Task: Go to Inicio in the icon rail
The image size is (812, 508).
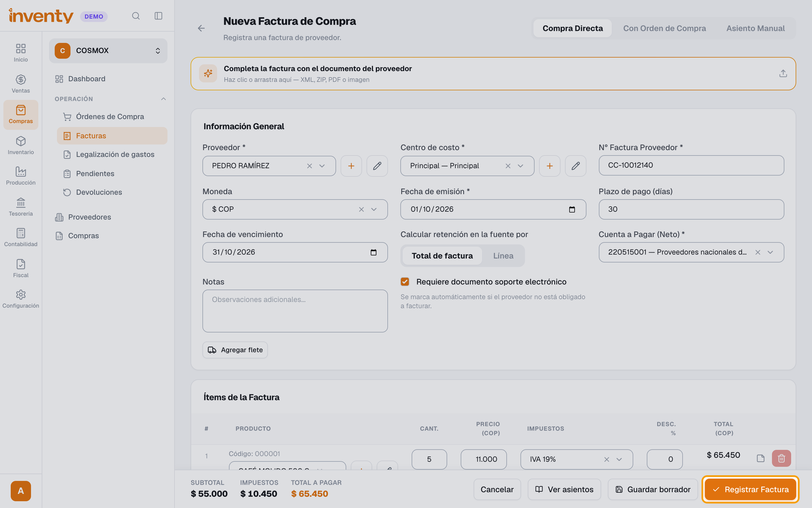Action: point(21,53)
